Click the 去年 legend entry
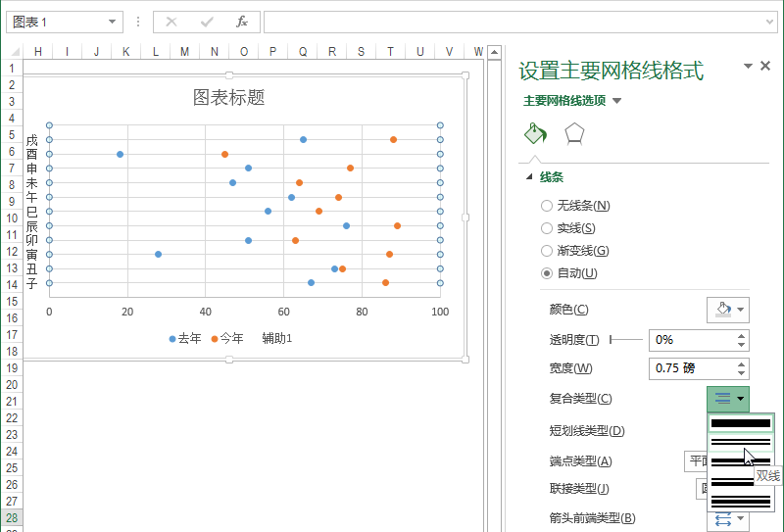This screenshot has height=532, width=784. coord(185,338)
